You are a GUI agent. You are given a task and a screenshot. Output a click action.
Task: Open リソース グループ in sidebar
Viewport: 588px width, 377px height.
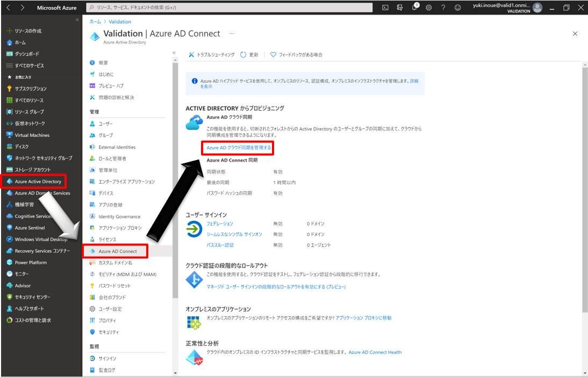tap(25, 112)
